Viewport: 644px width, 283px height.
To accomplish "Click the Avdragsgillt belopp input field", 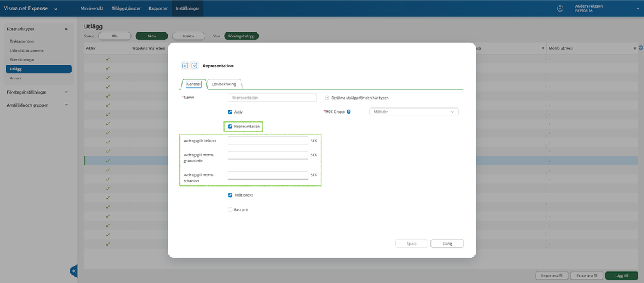I will tap(268, 141).
